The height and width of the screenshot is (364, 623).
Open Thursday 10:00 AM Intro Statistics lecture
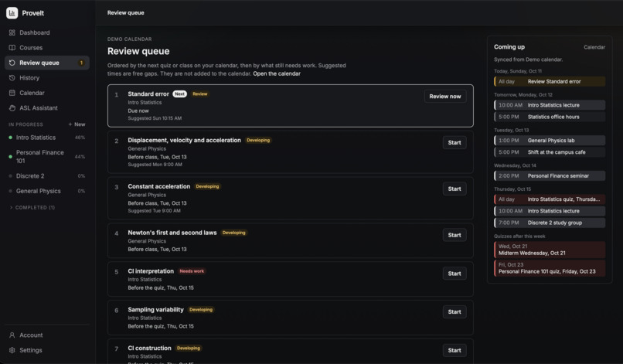[550, 211]
